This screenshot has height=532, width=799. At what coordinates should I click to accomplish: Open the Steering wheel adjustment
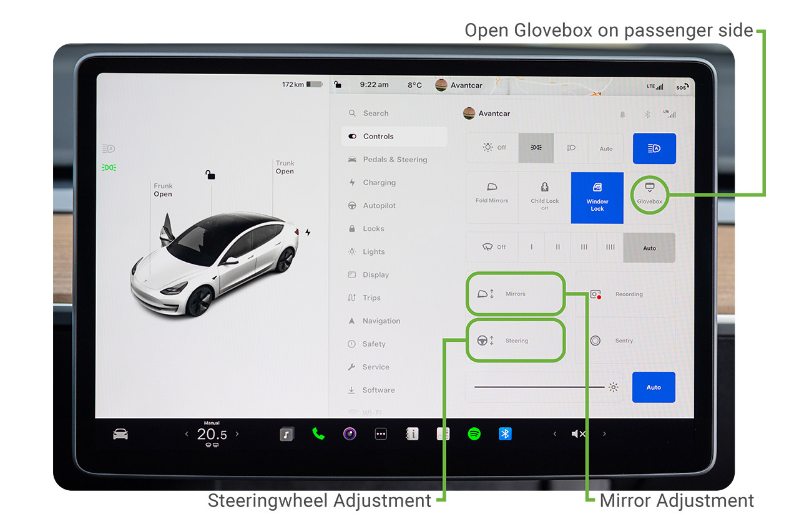[x=516, y=341]
